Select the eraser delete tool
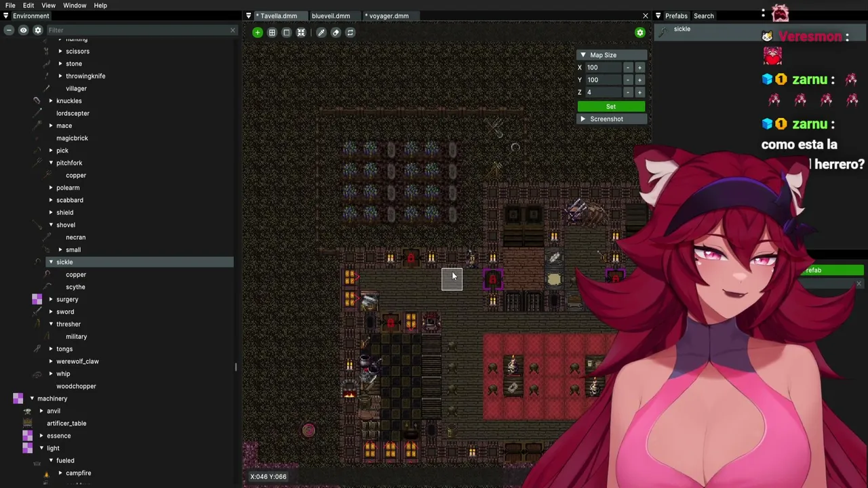Viewport: 868px width, 488px height. 336,33
